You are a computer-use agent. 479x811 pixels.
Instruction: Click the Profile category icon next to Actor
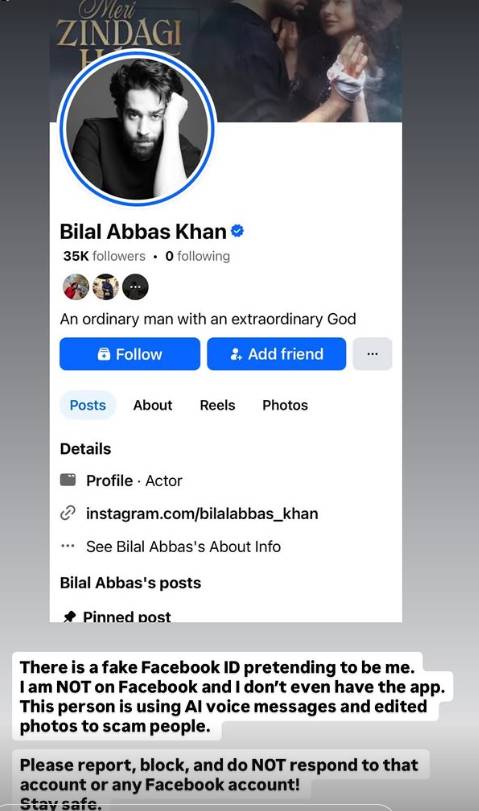(68, 480)
